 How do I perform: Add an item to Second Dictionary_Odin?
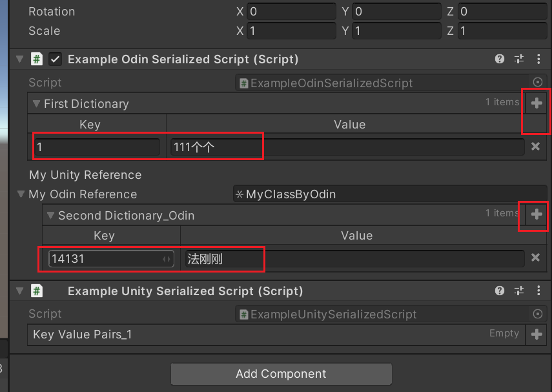[x=537, y=214]
